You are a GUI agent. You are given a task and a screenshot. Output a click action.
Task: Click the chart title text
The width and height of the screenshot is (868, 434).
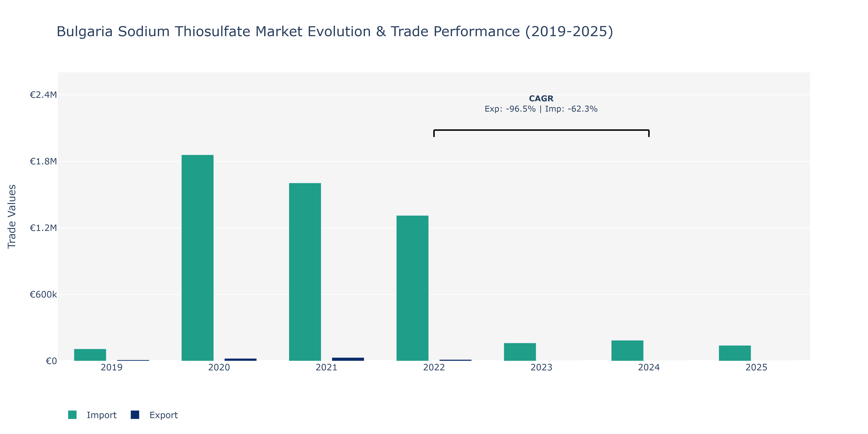coord(335,31)
